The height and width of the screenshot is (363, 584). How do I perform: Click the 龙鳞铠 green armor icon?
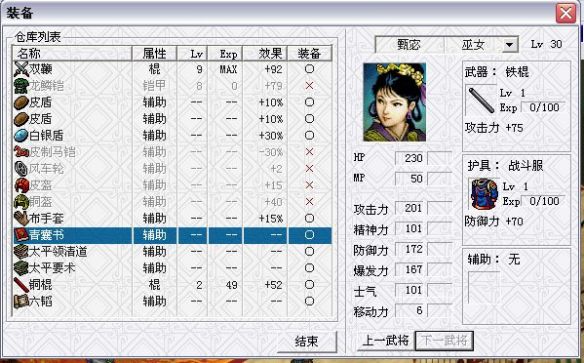point(21,86)
